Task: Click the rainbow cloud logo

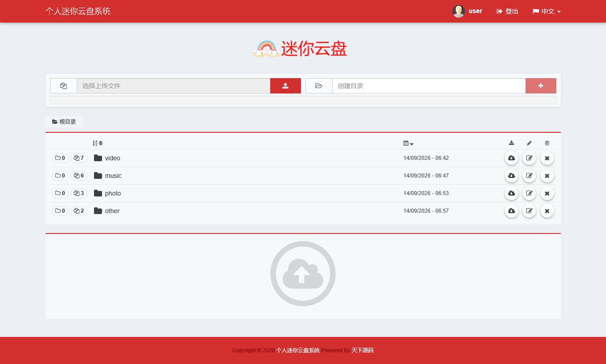Action: (265, 49)
